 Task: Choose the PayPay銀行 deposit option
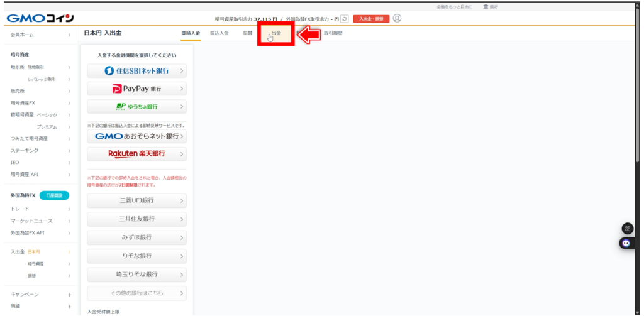(136, 89)
